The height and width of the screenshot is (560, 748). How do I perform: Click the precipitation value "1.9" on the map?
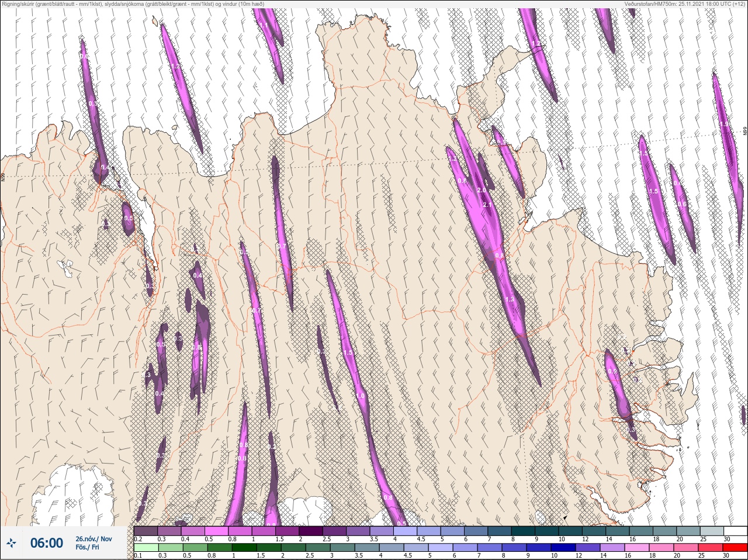[x=725, y=125]
